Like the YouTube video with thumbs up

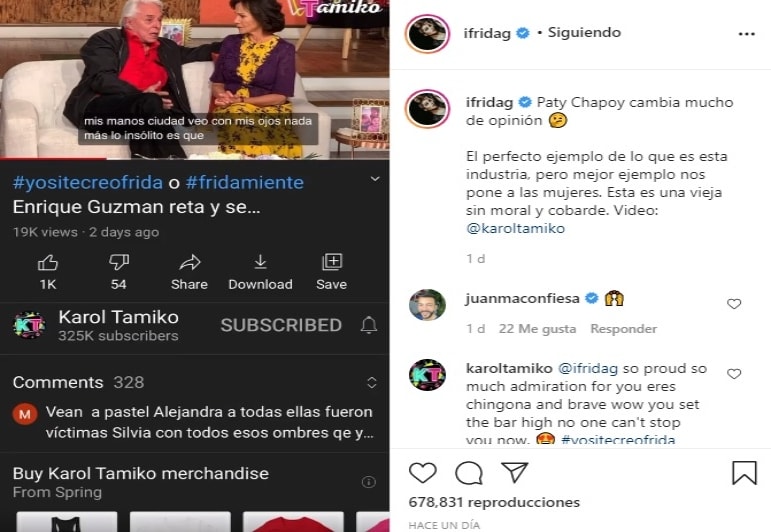(x=48, y=272)
